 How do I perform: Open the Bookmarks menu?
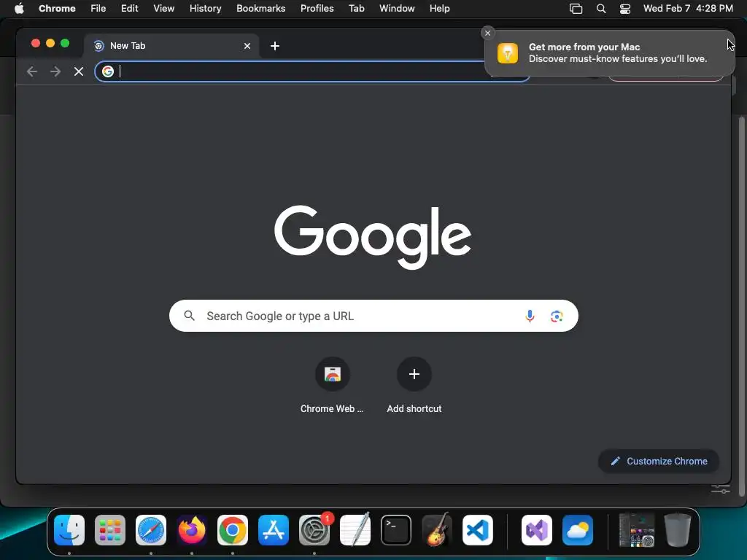pyautogui.click(x=260, y=9)
